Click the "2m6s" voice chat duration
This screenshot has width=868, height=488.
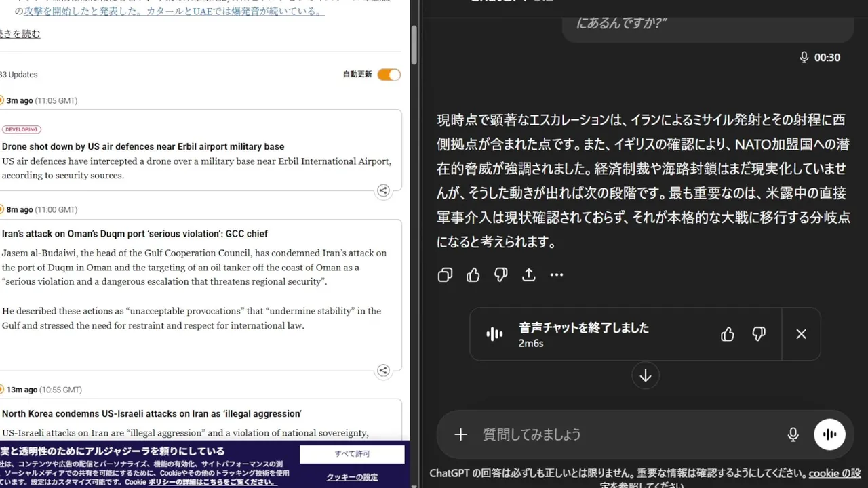click(x=531, y=343)
